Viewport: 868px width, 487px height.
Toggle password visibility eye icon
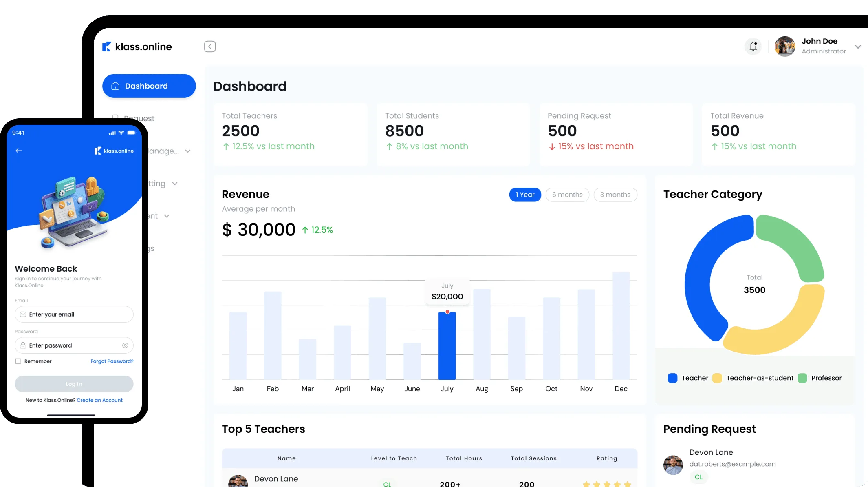tap(125, 345)
